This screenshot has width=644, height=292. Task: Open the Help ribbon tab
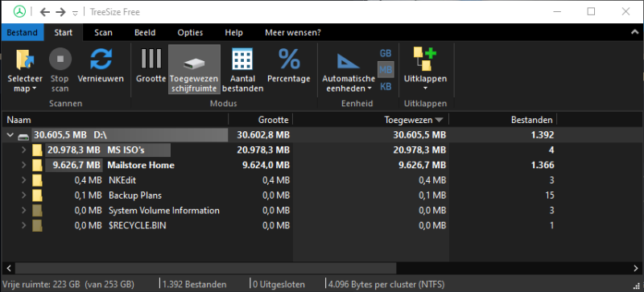tap(233, 32)
